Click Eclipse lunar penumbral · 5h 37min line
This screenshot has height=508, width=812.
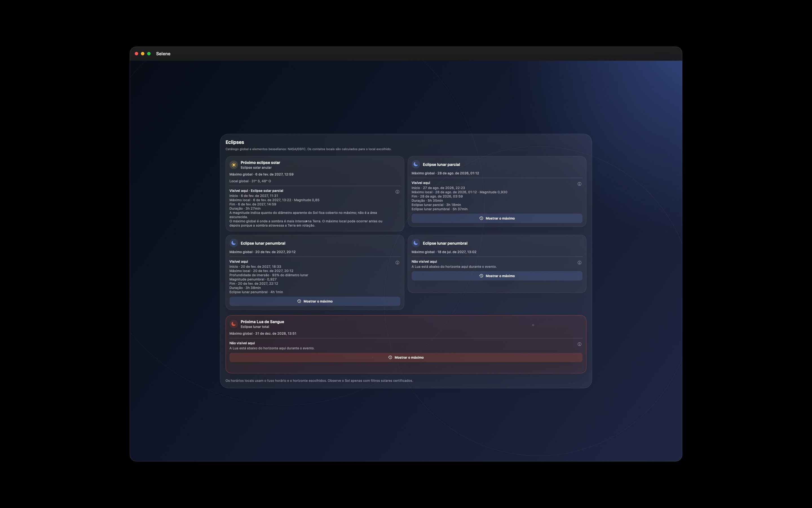click(440, 209)
